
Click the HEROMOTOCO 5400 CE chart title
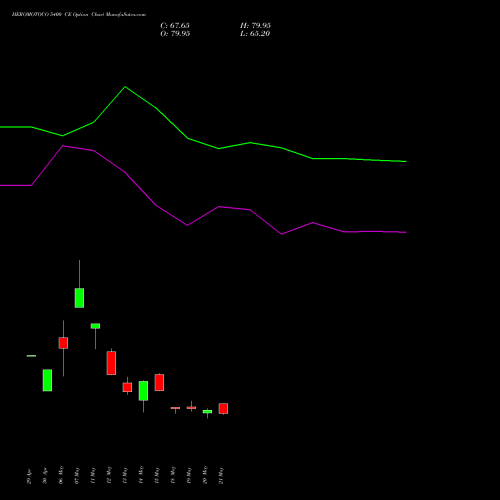(x=79, y=15)
